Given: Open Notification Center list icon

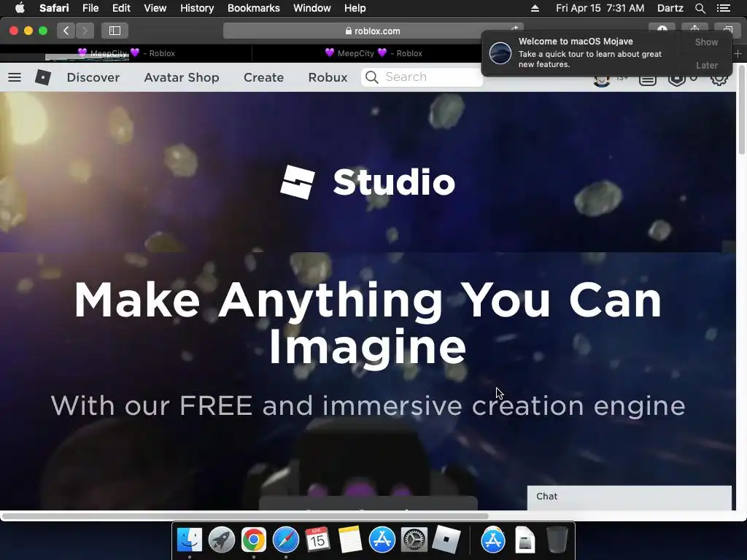Looking at the screenshot, I should pos(724,8).
